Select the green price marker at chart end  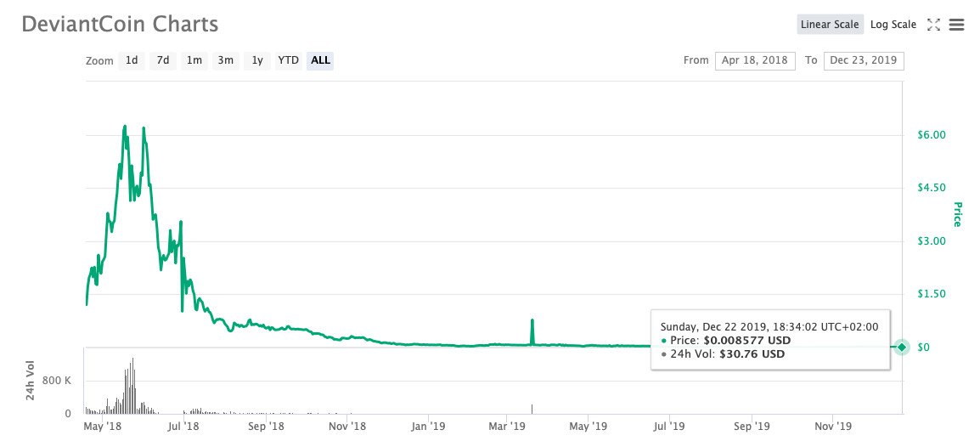pyautogui.click(x=901, y=347)
